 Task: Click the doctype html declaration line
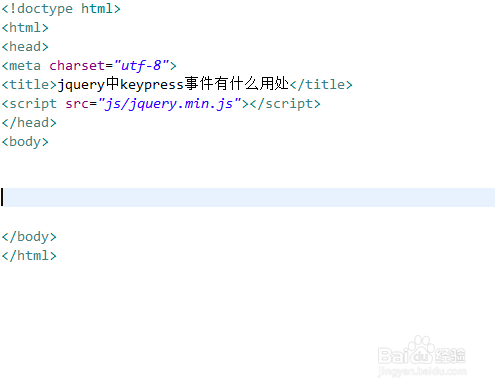coord(61,9)
